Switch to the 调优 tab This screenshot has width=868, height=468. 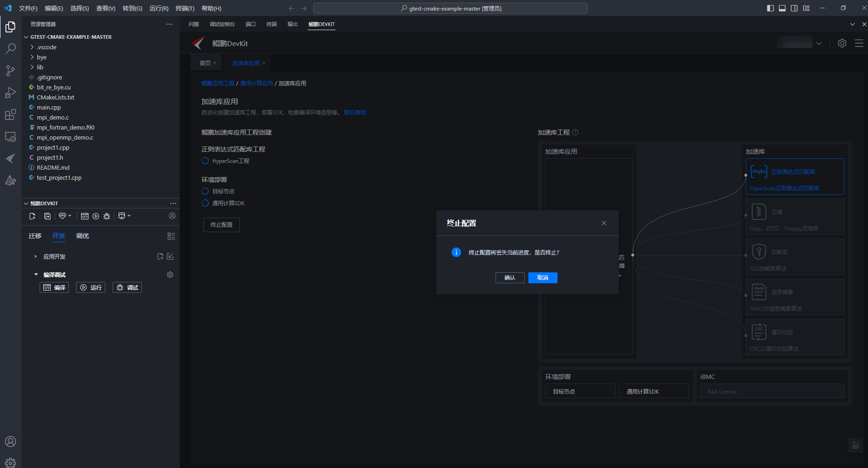coord(83,236)
